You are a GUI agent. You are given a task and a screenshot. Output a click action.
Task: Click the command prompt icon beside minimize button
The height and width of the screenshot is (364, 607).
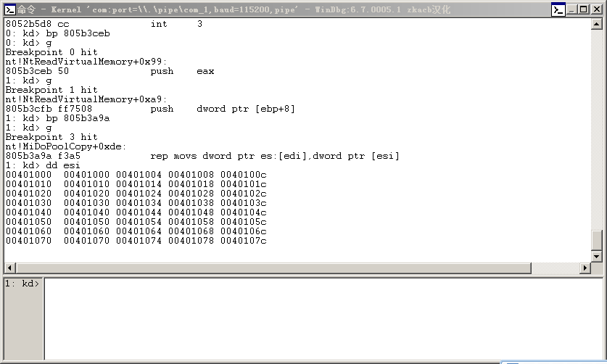(x=558, y=9)
